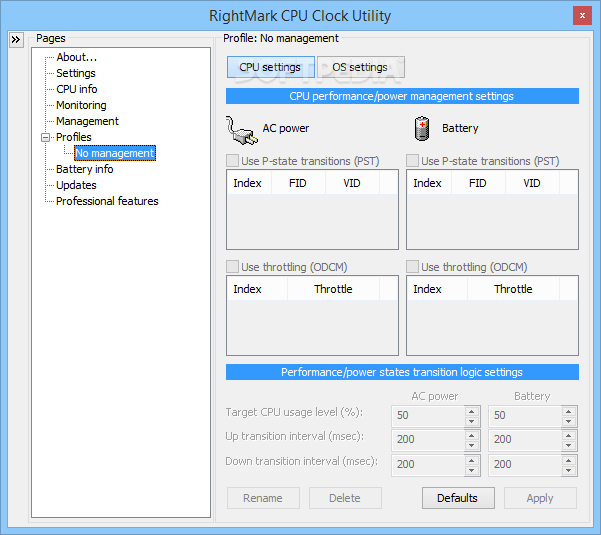Select CPU info in Pages tree
The height and width of the screenshot is (535, 601).
point(77,89)
